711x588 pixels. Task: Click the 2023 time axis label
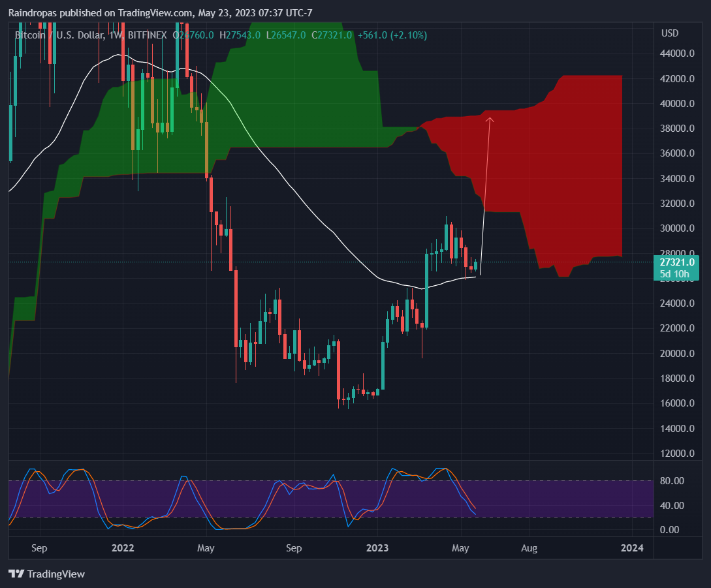(377, 548)
